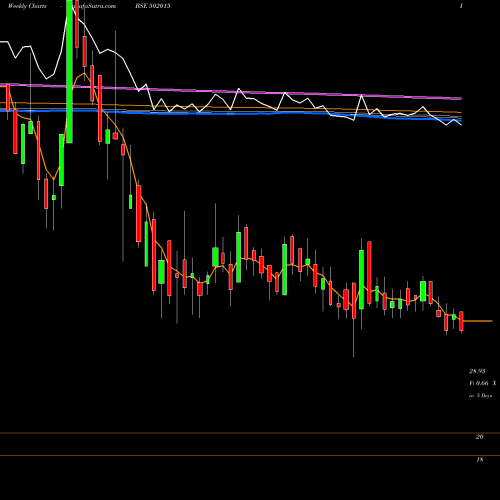Screen dimensions: 500x500
Task: Click the tallest green candlestick
Action: pos(69,71)
